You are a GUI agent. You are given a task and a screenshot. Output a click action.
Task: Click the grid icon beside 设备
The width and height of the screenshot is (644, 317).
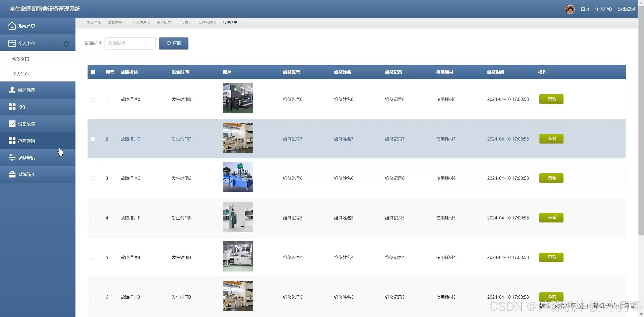12,107
